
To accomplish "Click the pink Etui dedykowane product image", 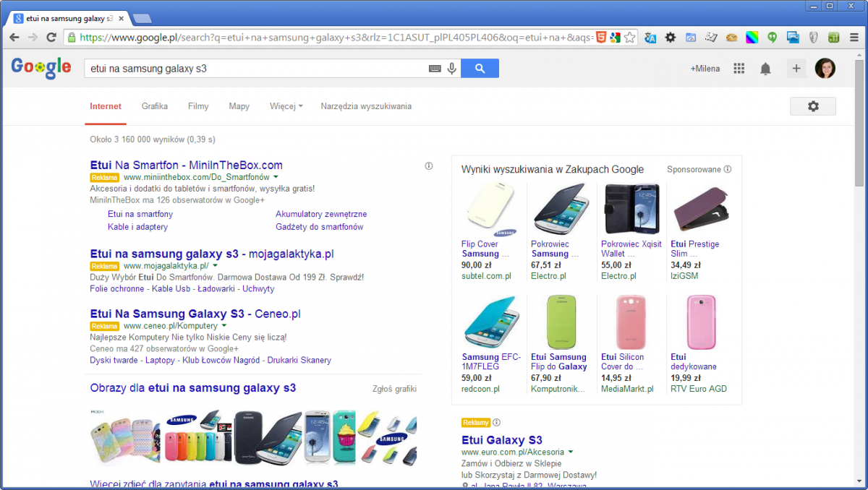I will click(700, 322).
